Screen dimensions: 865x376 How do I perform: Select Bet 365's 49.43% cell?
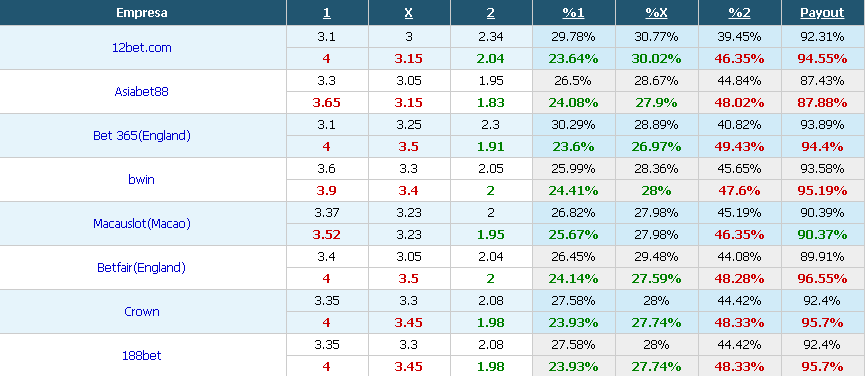point(739,147)
